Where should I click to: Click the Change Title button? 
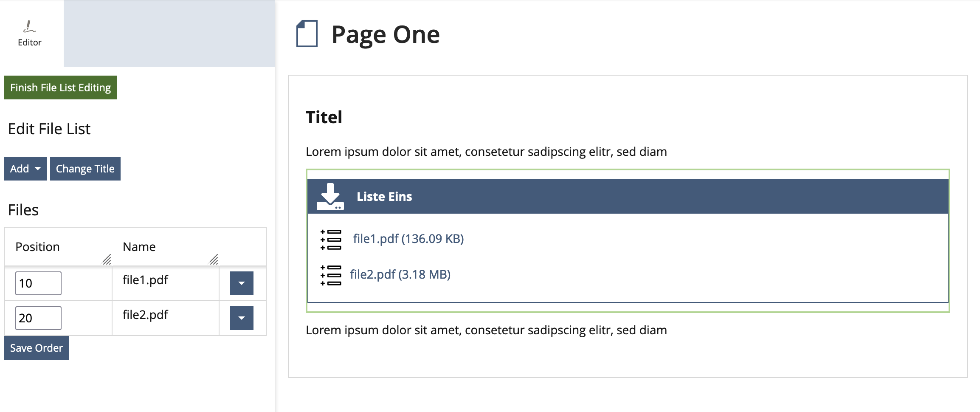tap(85, 169)
